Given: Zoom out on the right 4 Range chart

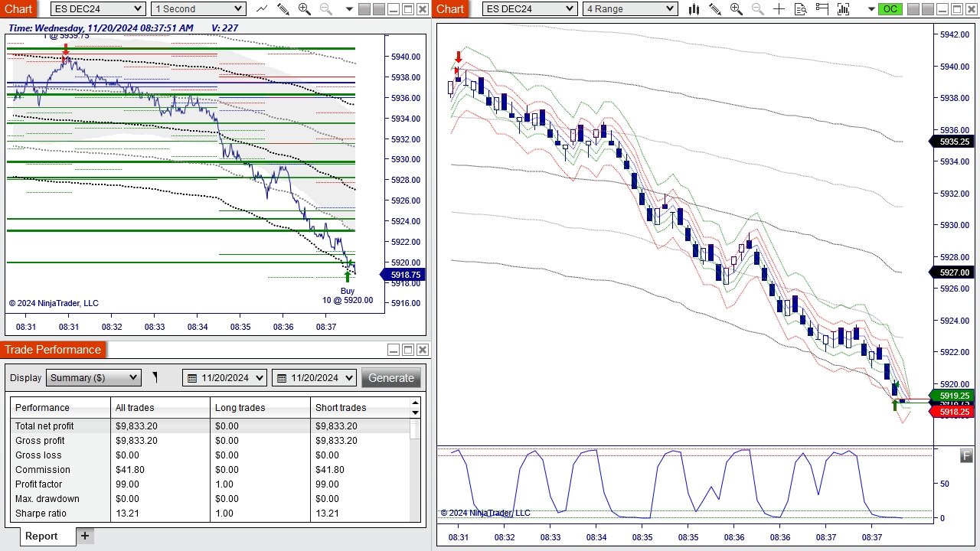Looking at the screenshot, I should [758, 9].
